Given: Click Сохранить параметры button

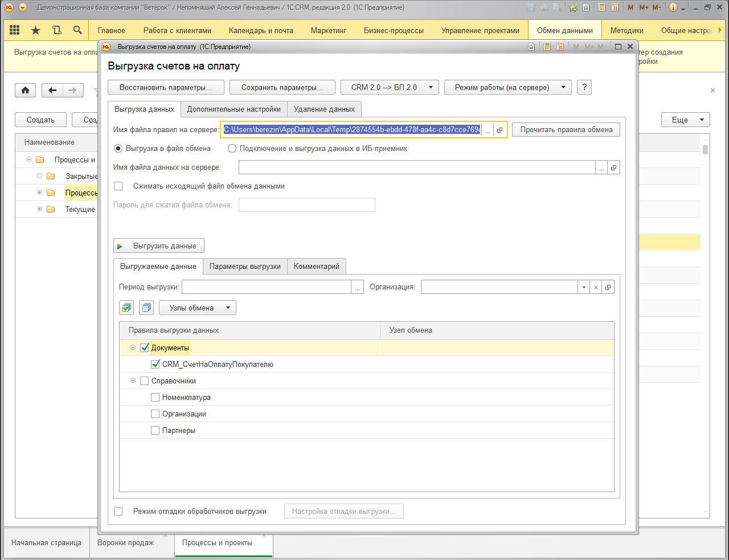Looking at the screenshot, I should click(x=282, y=87).
